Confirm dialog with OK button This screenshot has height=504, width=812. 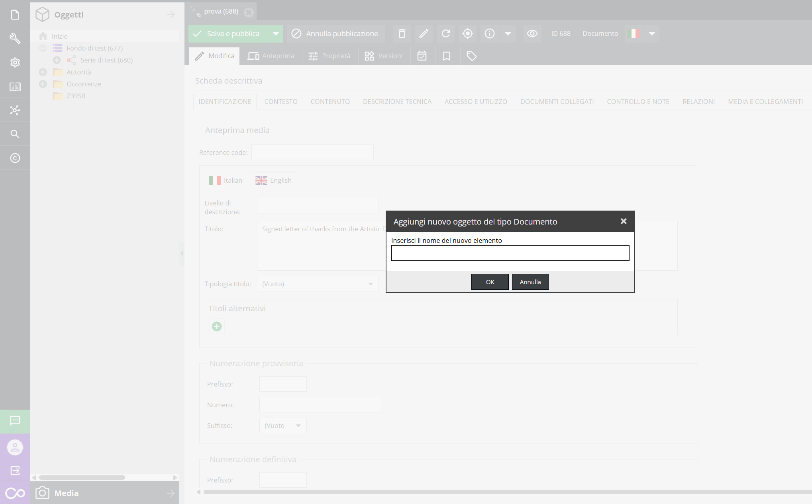pos(490,282)
